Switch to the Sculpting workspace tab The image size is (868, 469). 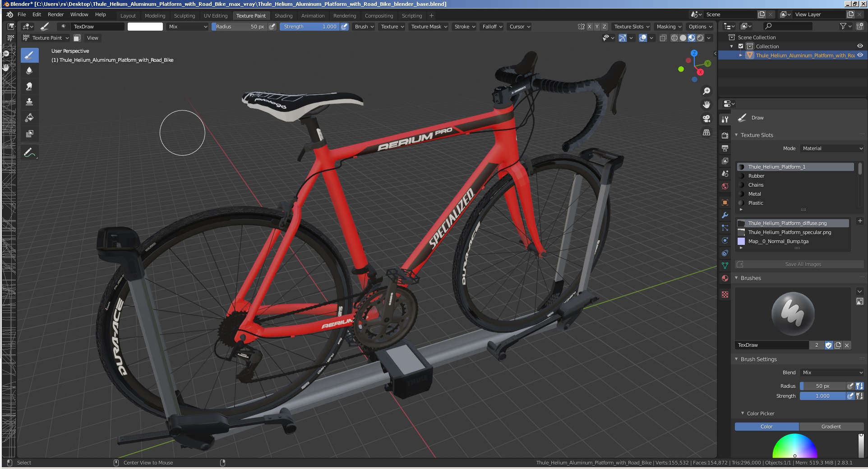coord(185,16)
